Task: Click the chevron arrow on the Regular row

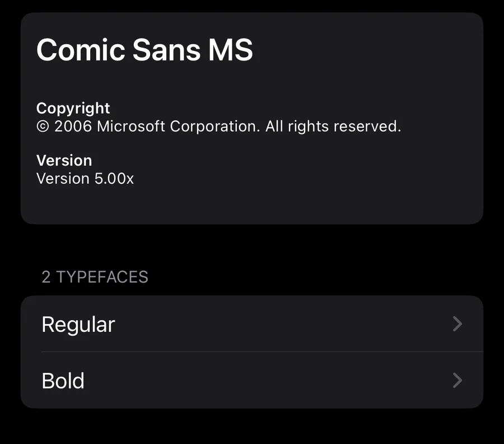Action: [x=458, y=324]
